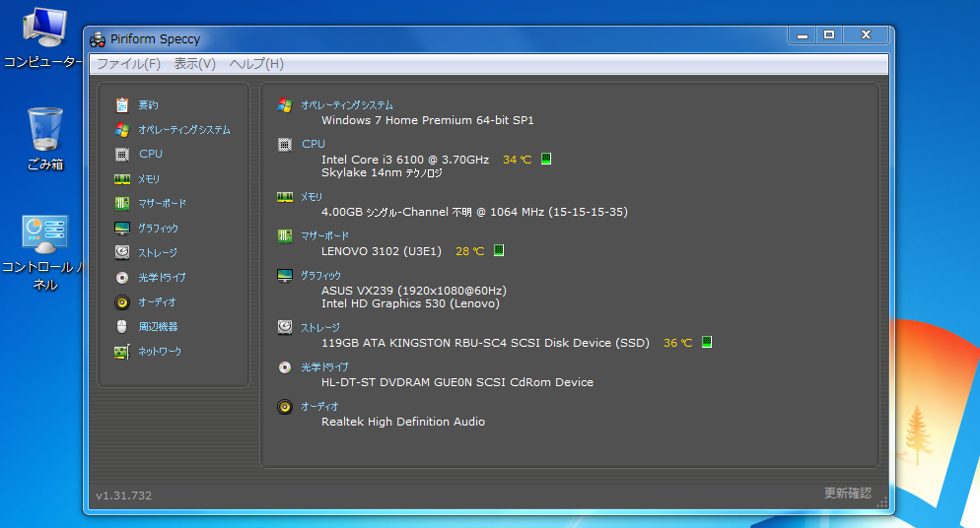Click Realtek High Definition Audio text
Viewport: 980px width, 528px height.
coord(403,422)
